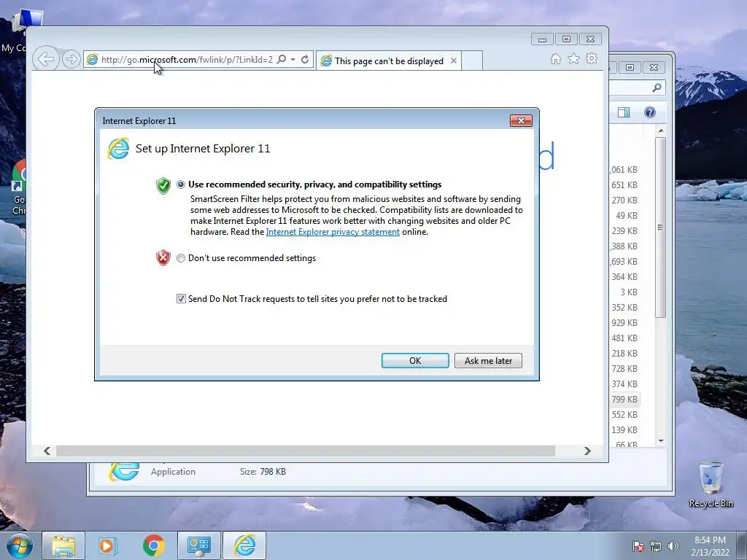
Task: Click the IE icon in Explorer details pane
Action: pos(124,472)
